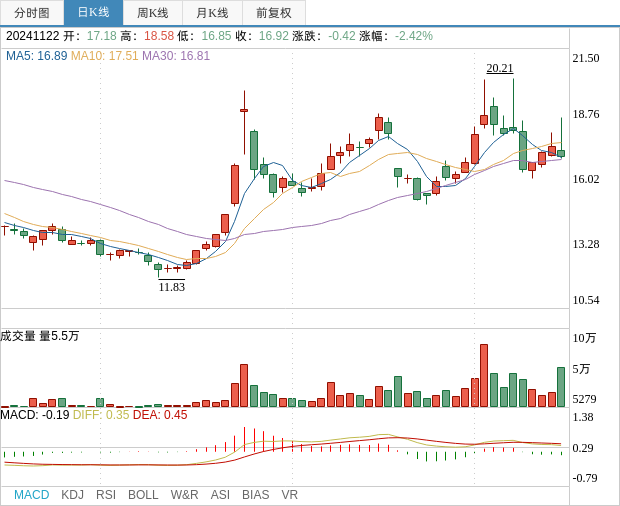The image size is (620, 506).
Task: Click the MA10: 17.51 legend
Action: pos(104,56)
